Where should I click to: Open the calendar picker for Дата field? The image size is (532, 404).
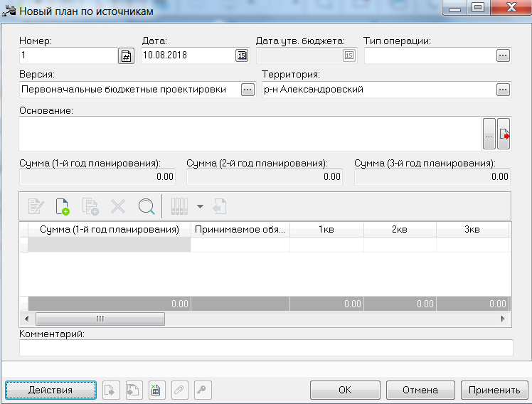pyautogui.click(x=242, y=55)
